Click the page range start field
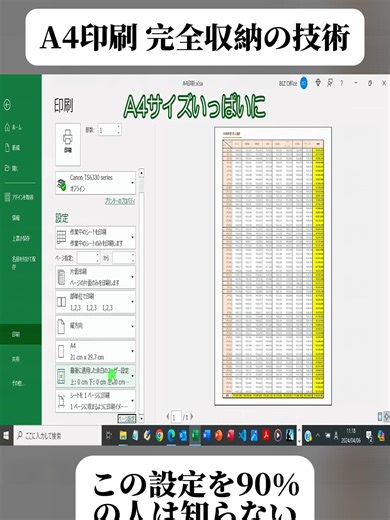 pyautogui.click(x=86, y=258)
